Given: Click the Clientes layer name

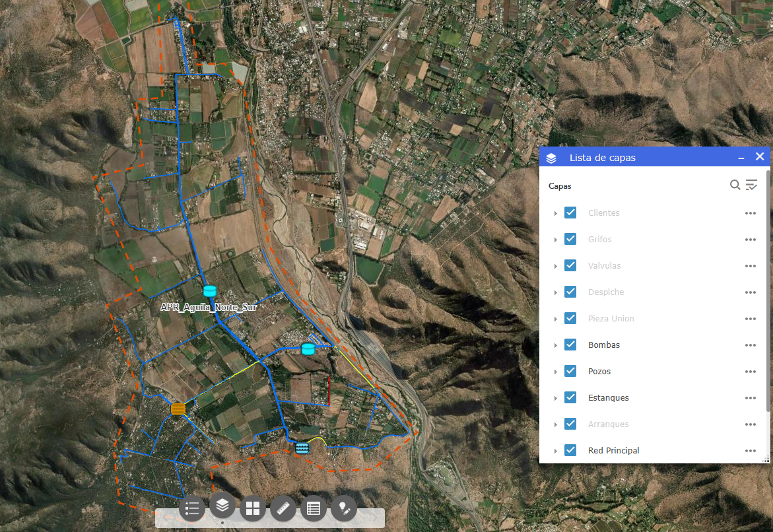Looking at the screenshot, I should 604,213.
